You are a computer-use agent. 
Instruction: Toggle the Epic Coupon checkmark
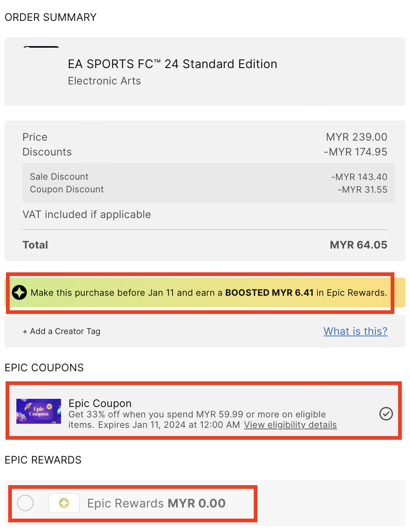(x=386, y=414)
